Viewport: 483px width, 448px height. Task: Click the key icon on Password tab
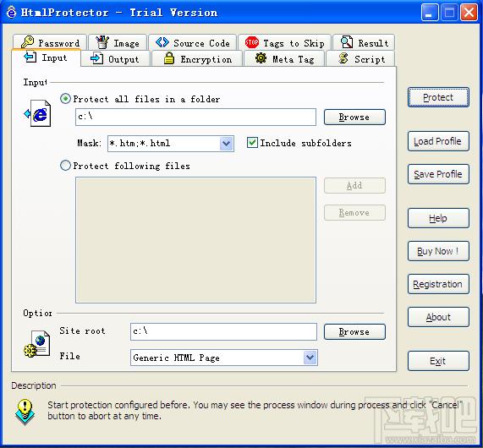tap(28, 42)
